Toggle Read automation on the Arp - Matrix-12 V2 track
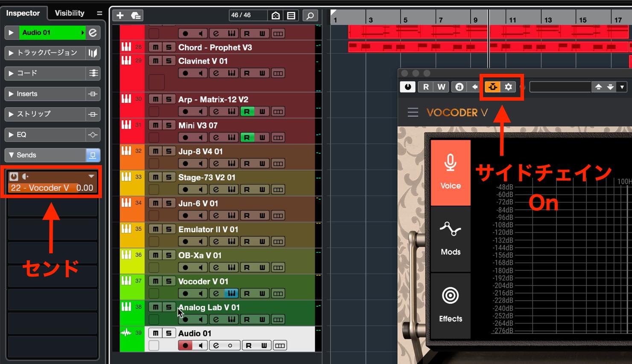This screenshot has height=364, width=632. click(247, 112)
